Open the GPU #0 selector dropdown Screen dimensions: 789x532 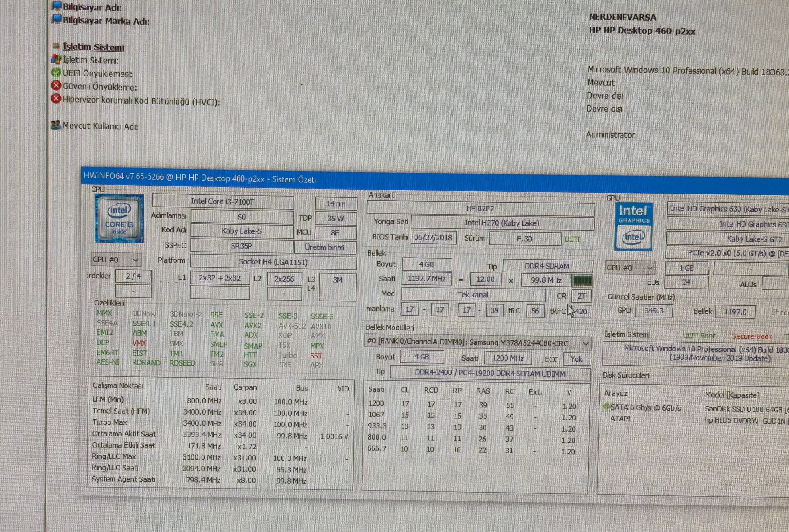tap(630, 268)
